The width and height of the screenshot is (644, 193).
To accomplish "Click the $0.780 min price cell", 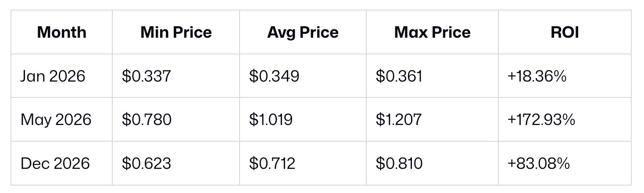I will [147, 120].
